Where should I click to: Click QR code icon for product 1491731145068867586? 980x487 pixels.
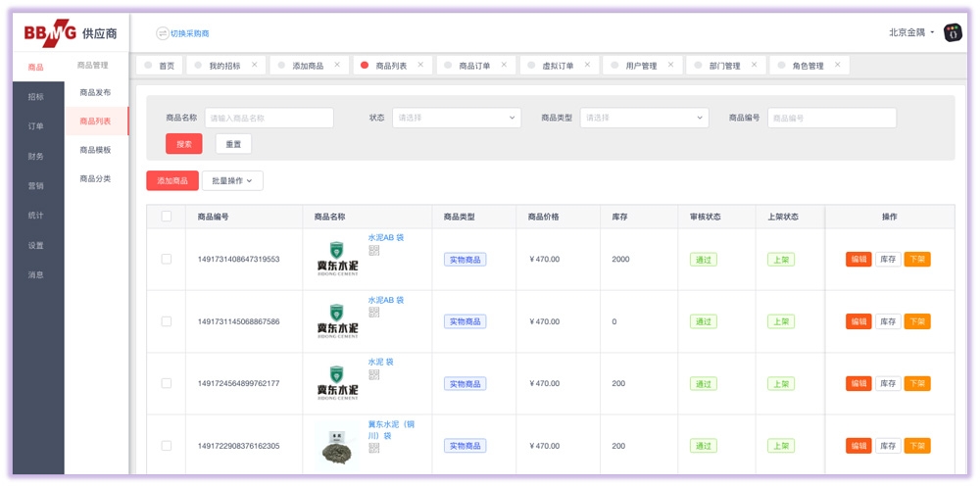pos(373,312)
